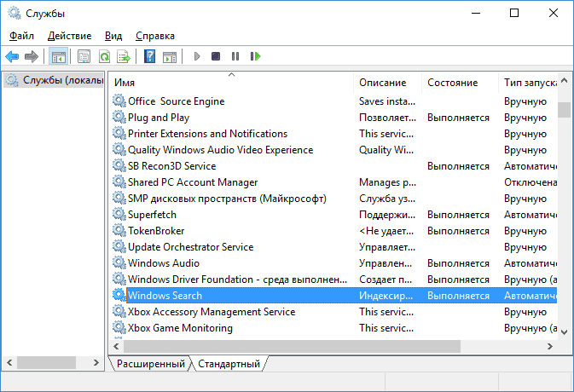Click the Saves insta... description cell

(x=387, y=101)
